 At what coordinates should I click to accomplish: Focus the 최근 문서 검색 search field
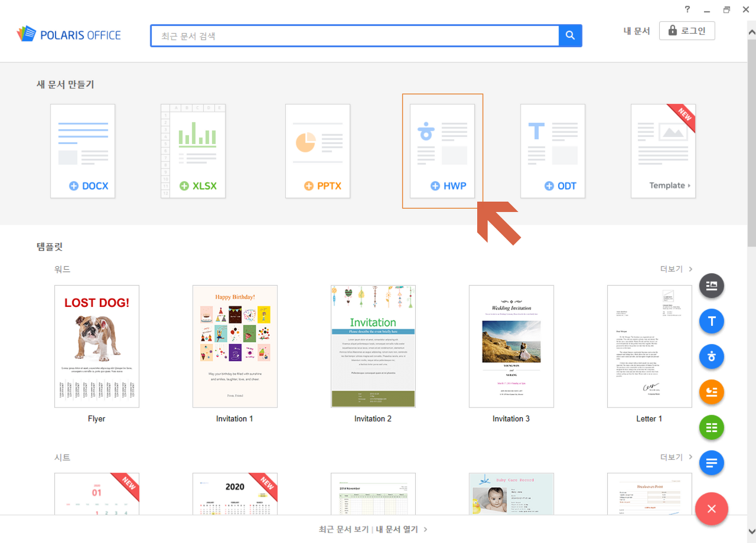point(354,35)
